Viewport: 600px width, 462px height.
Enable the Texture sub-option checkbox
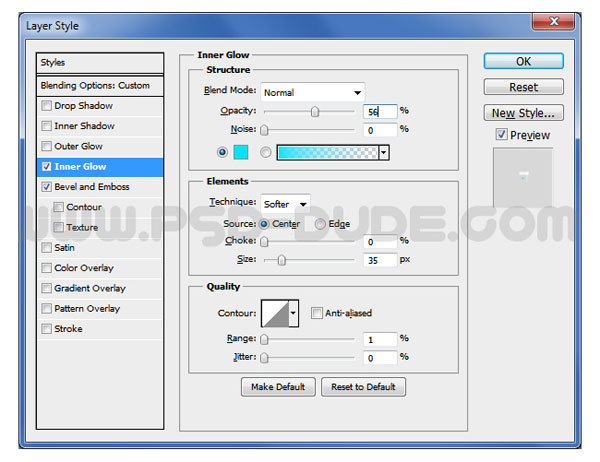coord(58,227)
